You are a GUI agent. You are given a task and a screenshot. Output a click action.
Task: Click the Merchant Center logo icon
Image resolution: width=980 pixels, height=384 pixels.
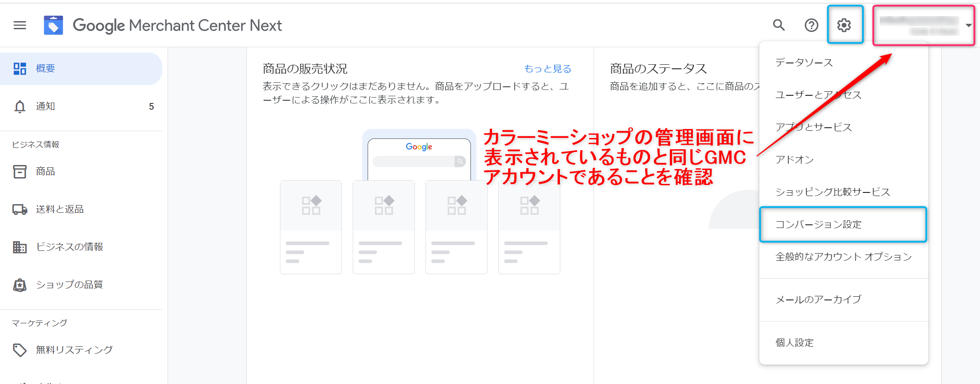tap(53, 25)
